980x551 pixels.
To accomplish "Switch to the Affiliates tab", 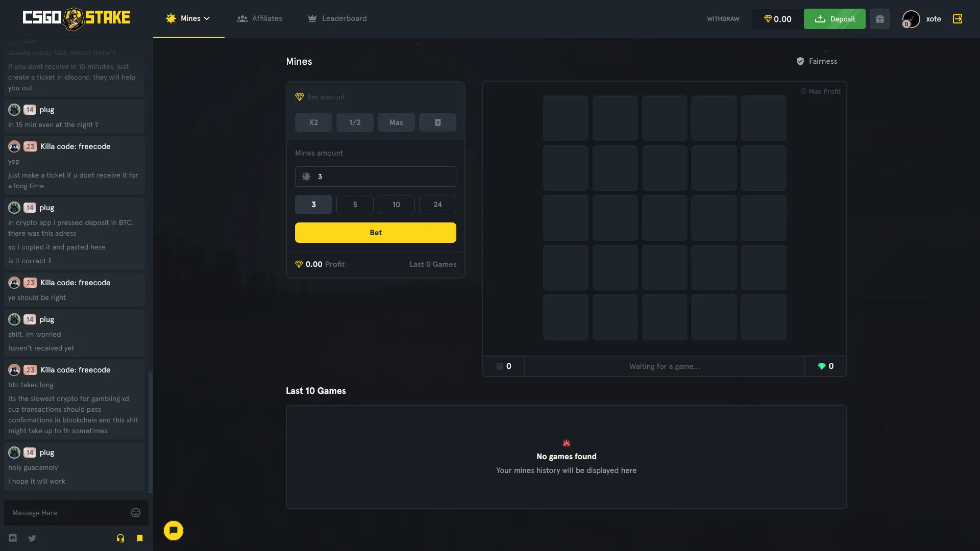I will [x=259, y=18].
